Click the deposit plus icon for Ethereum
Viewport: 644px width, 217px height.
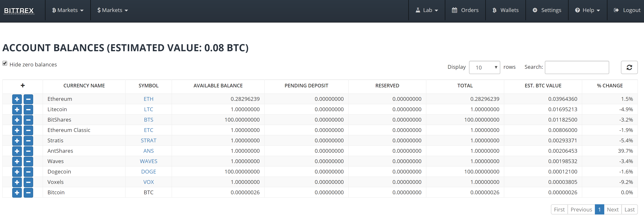pos(17,99)
